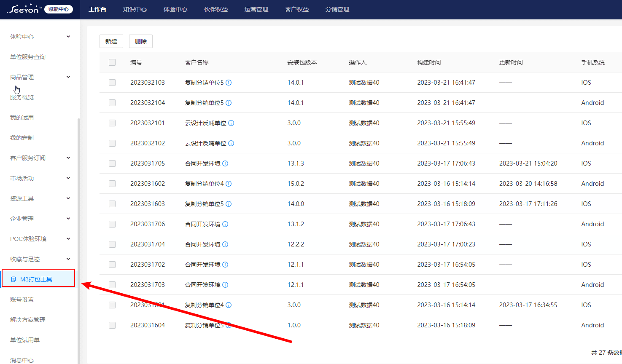
Task: Click the 编号 cell 2023031604
Action: [x=148, y=325]
